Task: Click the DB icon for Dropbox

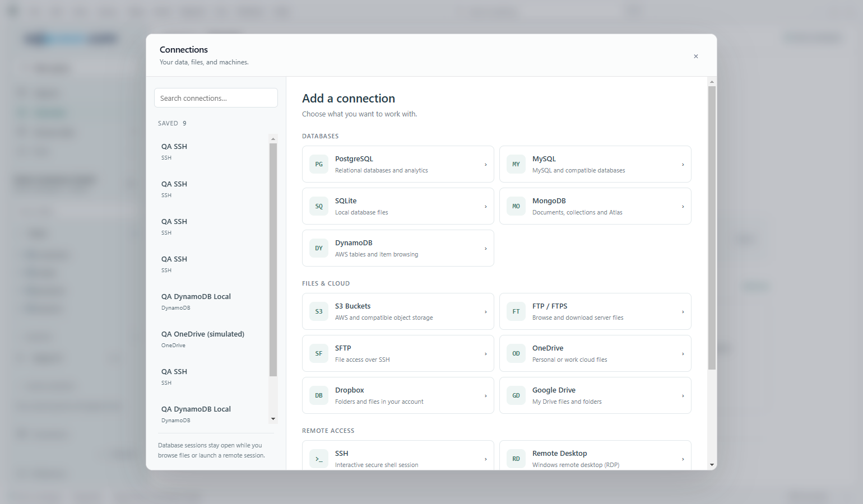Action: [319, 395]
